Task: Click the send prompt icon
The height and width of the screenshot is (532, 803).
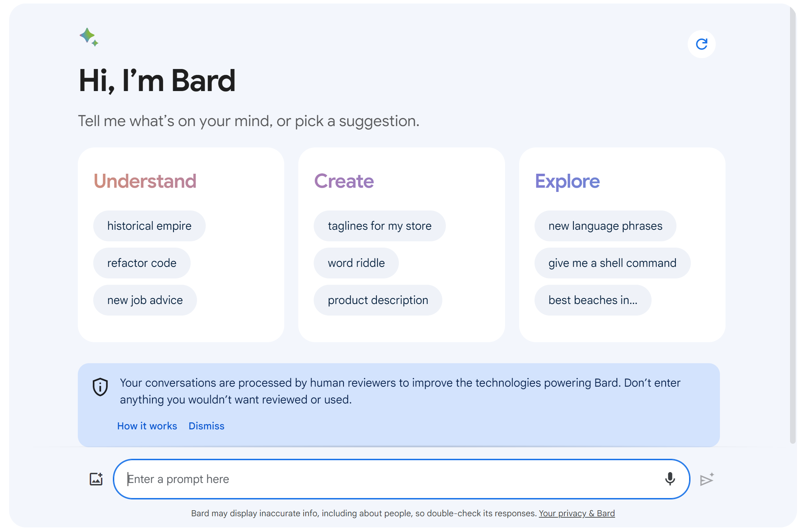Action: pos(706,479)
